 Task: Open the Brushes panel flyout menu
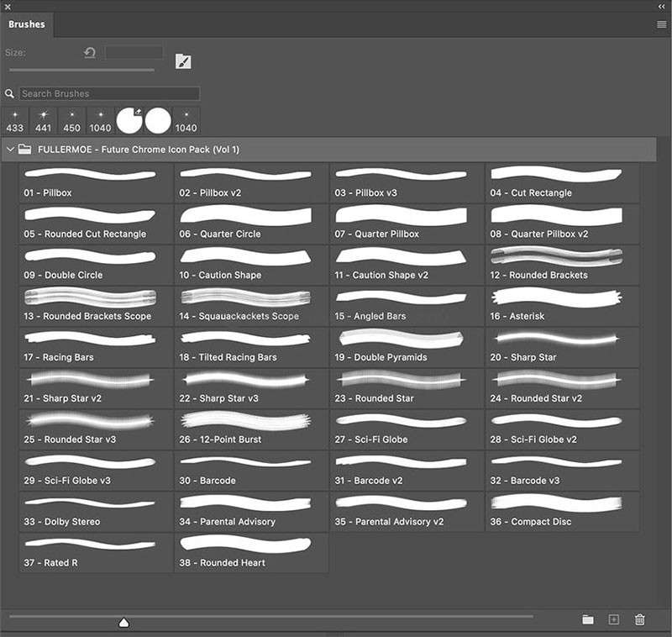point(661,25)
